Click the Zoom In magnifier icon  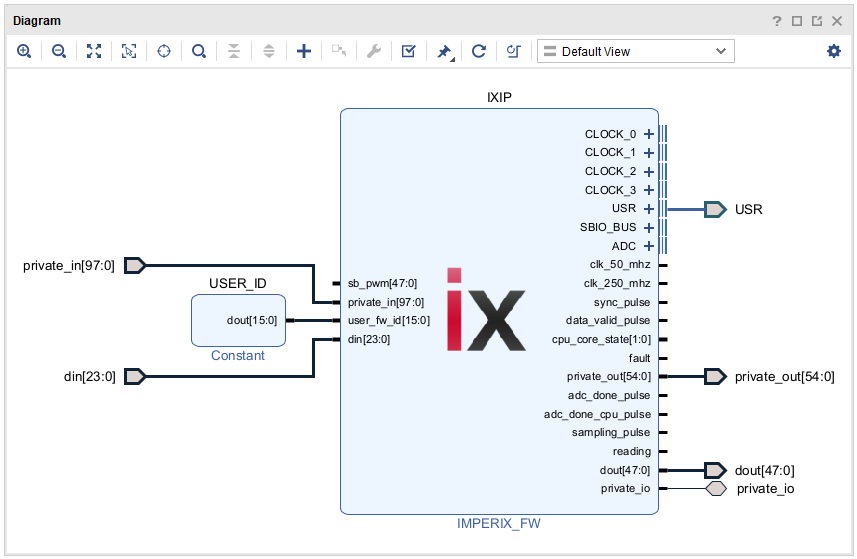24,51
